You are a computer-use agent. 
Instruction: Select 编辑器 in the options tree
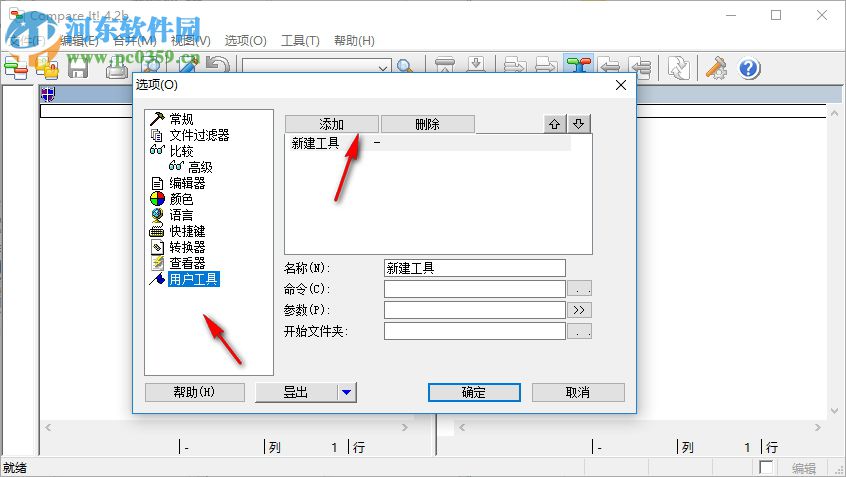click(x=187, y=183)
